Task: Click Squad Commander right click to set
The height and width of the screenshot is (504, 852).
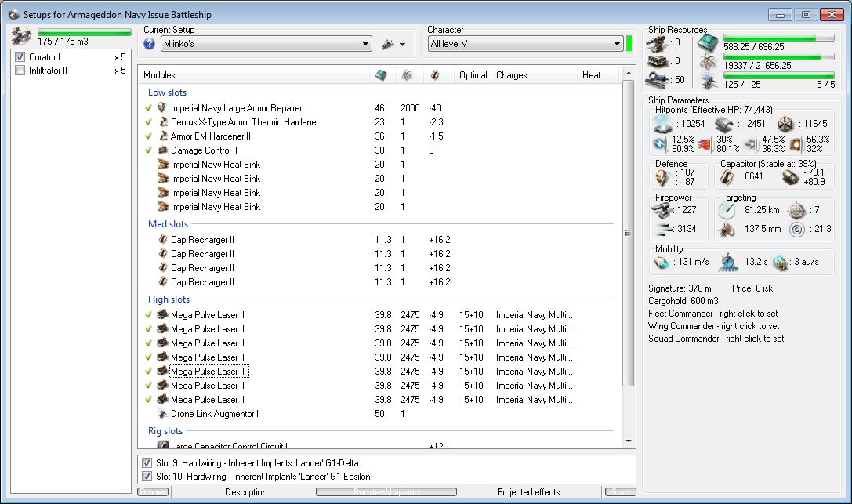Action: (716, 339)
